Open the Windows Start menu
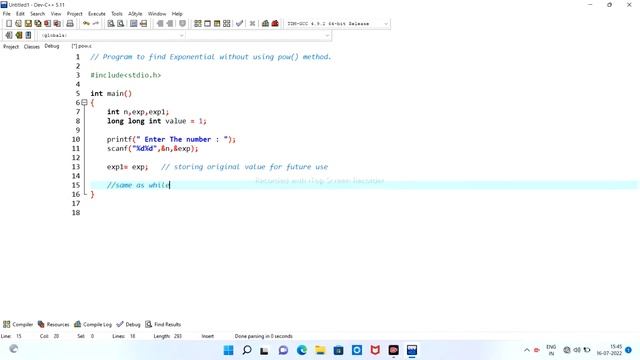 229,350
